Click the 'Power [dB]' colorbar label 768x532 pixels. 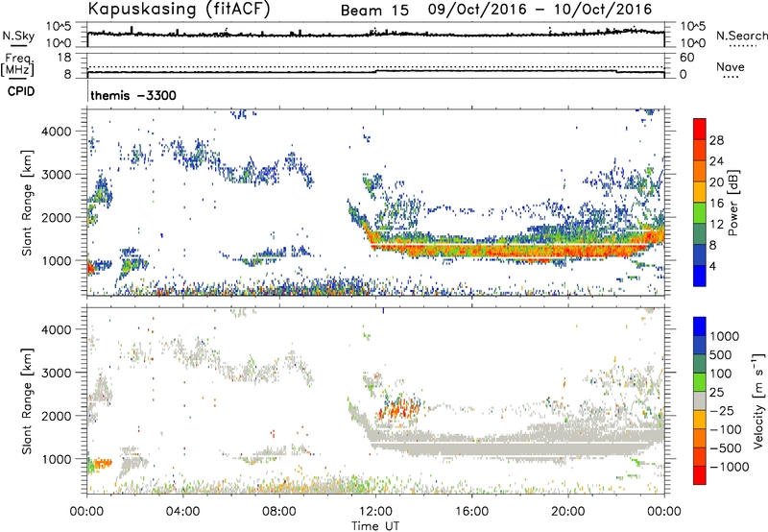click(x=733, y=203)
